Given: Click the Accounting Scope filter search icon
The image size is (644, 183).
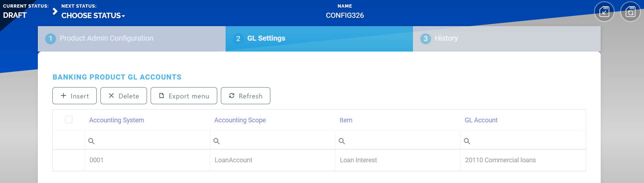Looking at the screenshot, I should 216,141.
